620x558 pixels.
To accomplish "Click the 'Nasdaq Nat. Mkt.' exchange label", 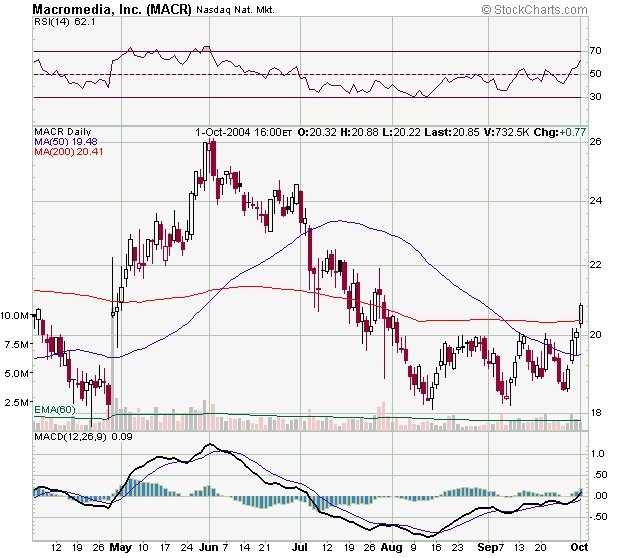I will pos(235,10).
